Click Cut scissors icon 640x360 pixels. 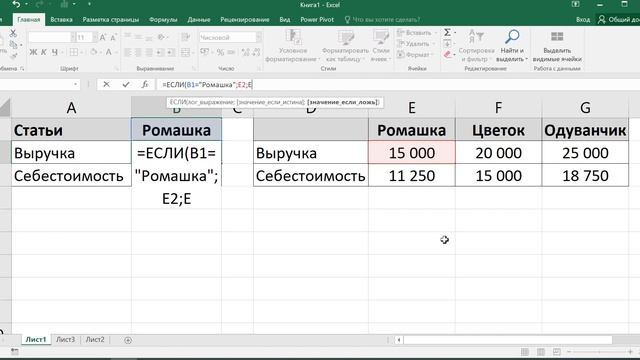[x=13, y=34]
